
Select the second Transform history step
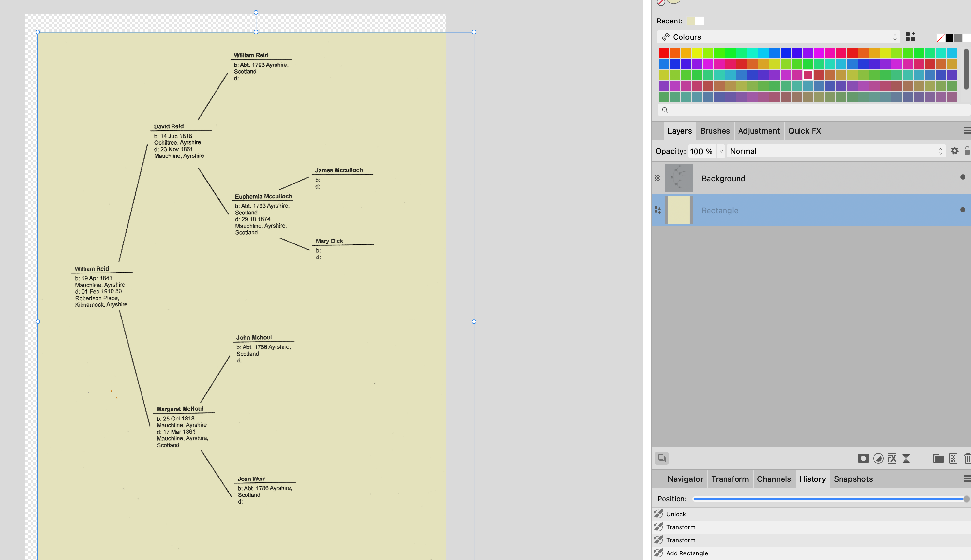pos(811,540)
